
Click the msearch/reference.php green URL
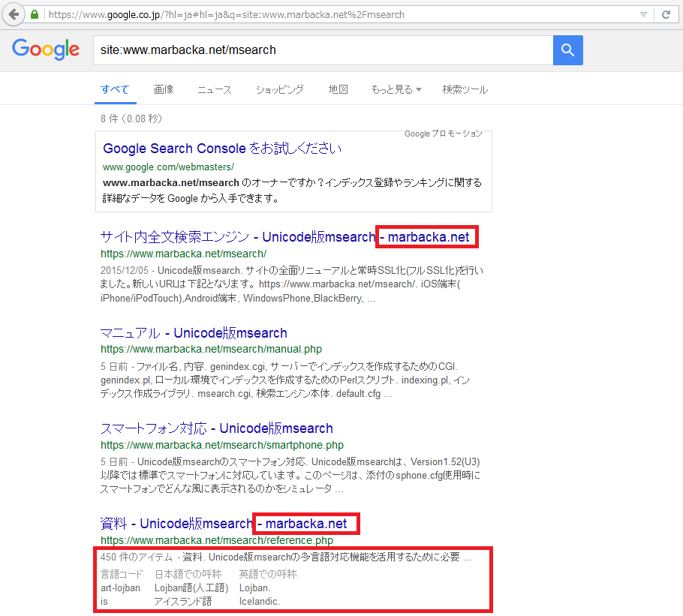point(217,540)
